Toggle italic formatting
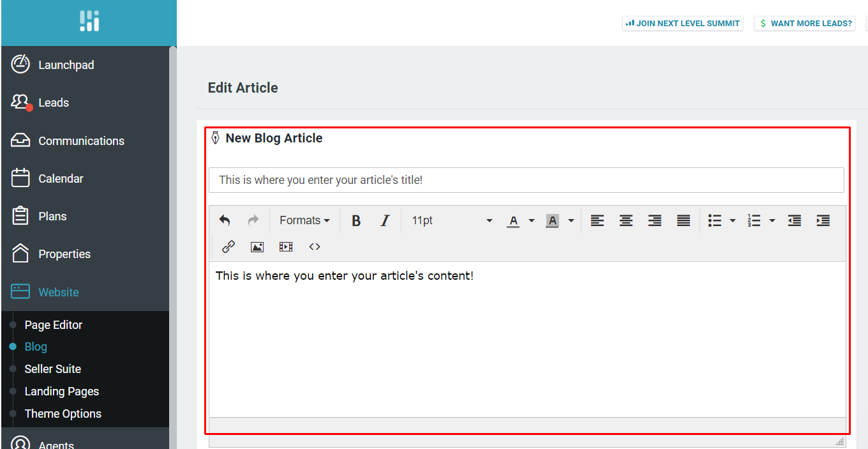The image size is (868, 449). (x=385, y=220)
